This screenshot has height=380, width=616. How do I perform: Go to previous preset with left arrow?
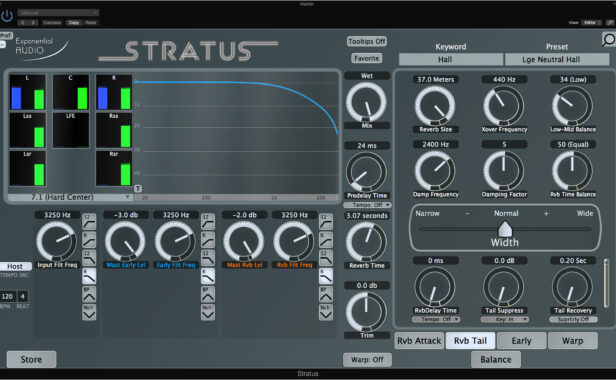point(23,23)
